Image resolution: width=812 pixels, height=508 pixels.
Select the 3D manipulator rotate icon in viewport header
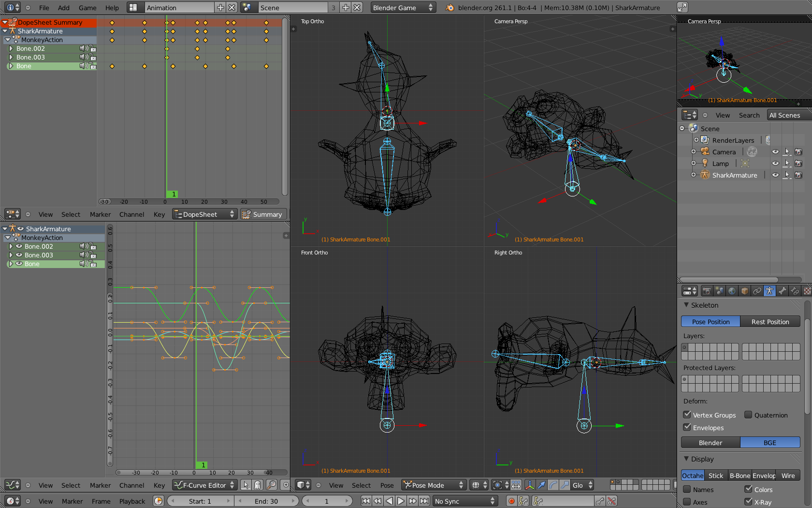click(554, 485)
